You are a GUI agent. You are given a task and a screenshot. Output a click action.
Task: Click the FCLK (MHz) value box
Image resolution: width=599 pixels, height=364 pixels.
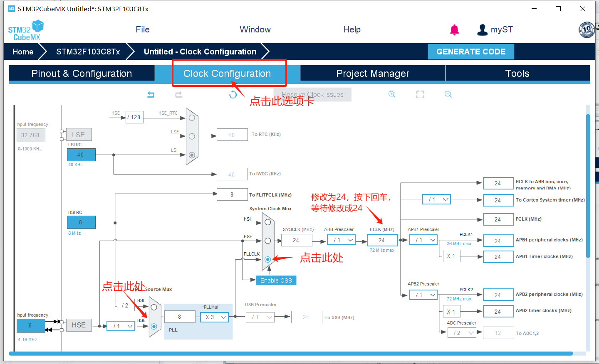[498, 219]
